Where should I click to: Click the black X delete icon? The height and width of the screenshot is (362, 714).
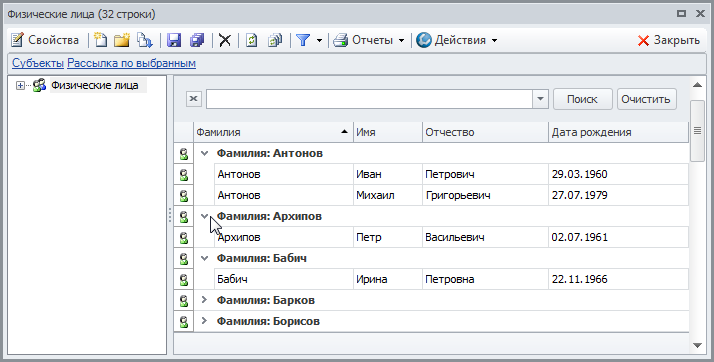(225, 40)
